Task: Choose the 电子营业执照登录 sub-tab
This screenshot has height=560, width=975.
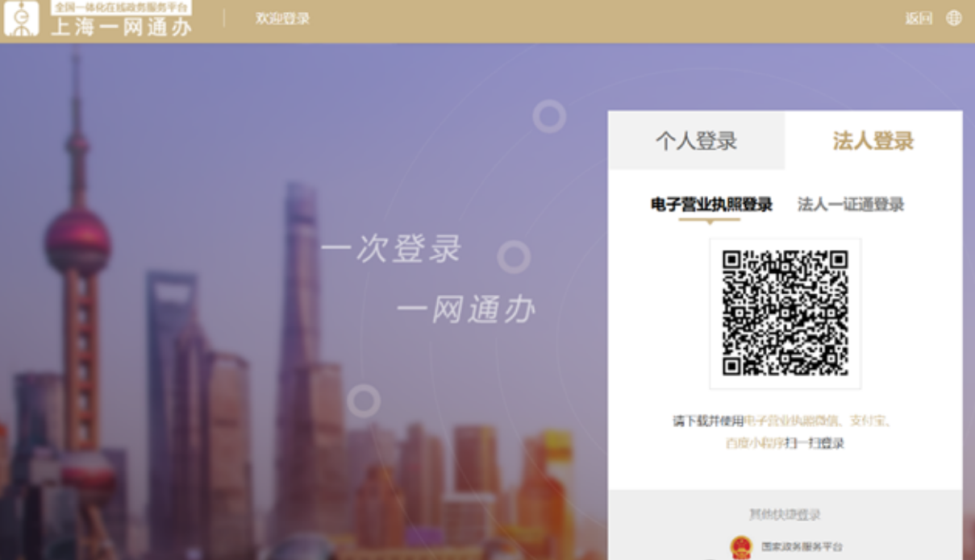Action: click(x=711, y=205)
